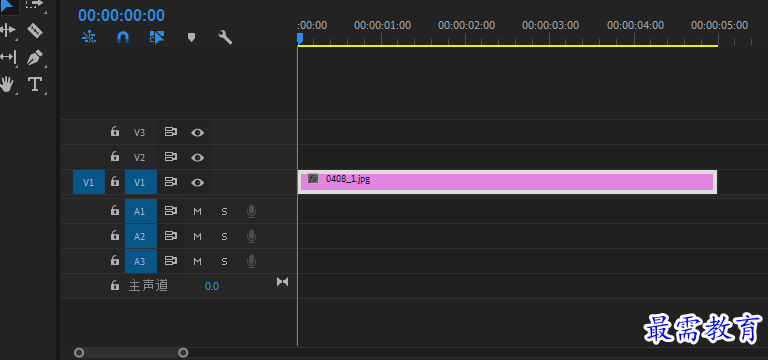Screen dimensions: 768x360
Task: Toggle insert sequences as nests icon
Action: point(89,37)
